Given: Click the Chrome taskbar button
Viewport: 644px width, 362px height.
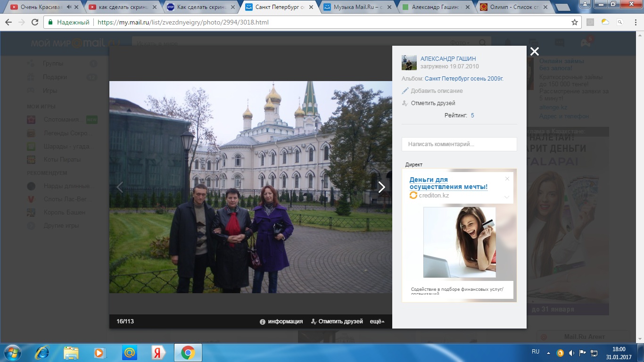Looking at the screenshot, I should coord(188,353).
